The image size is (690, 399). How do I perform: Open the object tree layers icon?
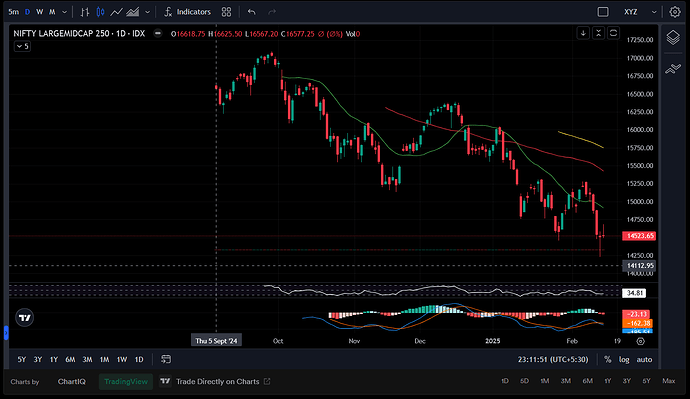pos(673,37)
